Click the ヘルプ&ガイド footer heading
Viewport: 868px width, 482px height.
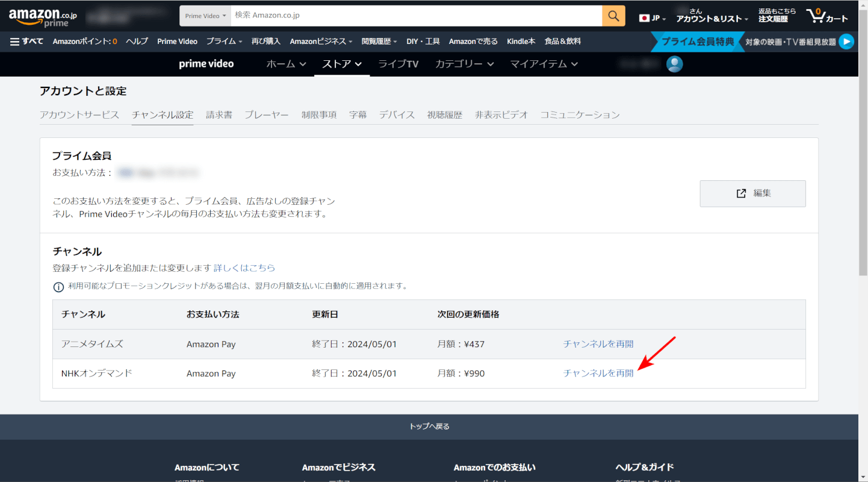[x=645, y=467]
